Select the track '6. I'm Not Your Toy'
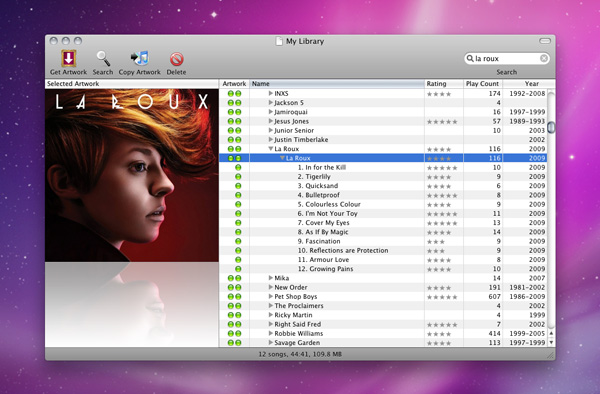Image resolution: width=600 pixels, height=394 pixels. pyautogui.click(x=328, y=213)
